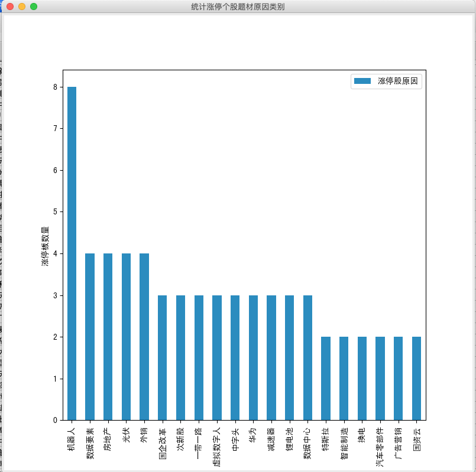Select the 数据要素 bar
The image size is (476, 472).
click(90, 337)
